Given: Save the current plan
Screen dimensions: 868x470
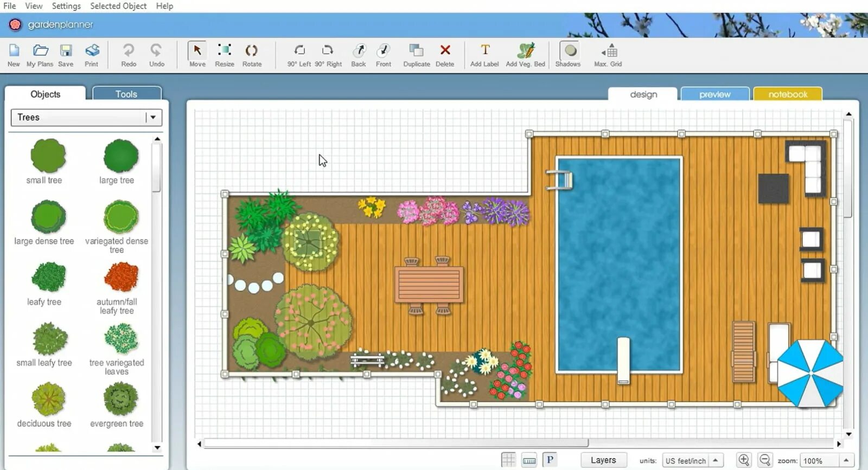Looking at the screenshot, I should 66,50.
